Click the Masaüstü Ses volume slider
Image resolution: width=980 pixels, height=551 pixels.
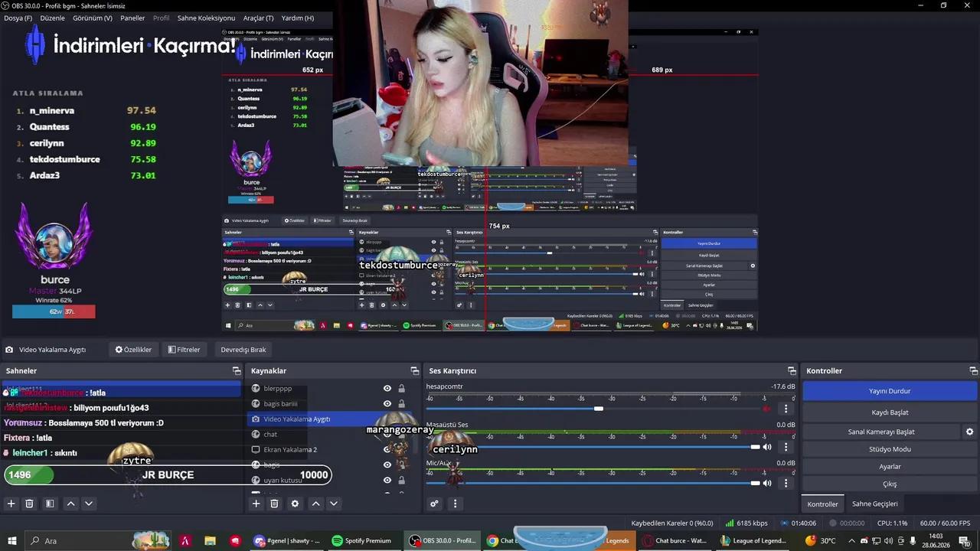pyautogui.click(x=593, y=447)
